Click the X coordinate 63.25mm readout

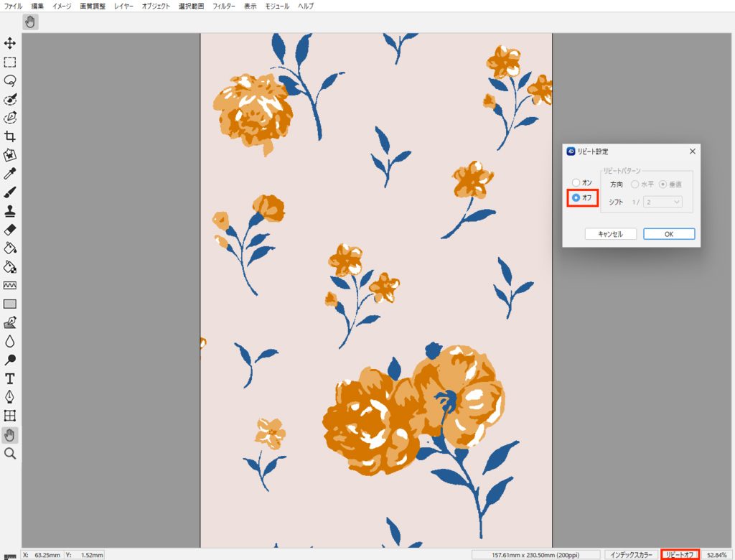coord(47,555)
